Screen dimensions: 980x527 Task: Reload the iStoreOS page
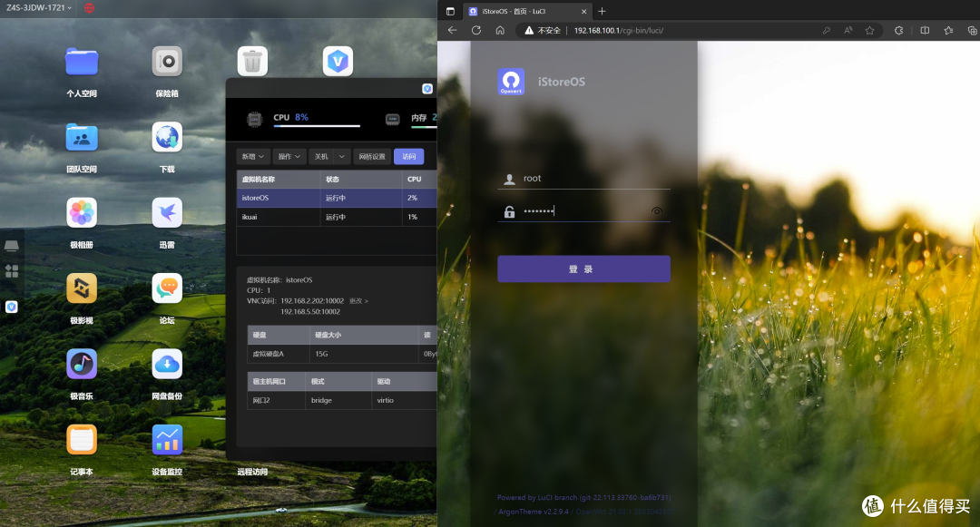476,30
